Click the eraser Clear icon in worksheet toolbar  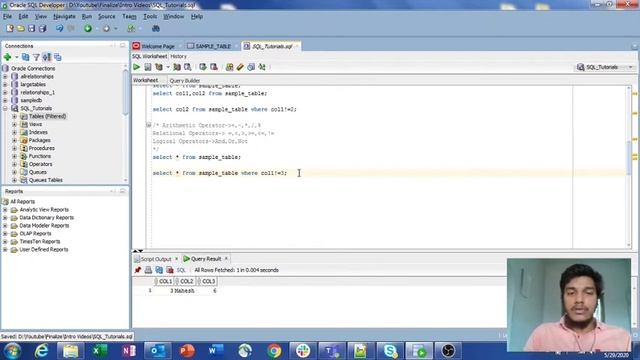[240, 67]
